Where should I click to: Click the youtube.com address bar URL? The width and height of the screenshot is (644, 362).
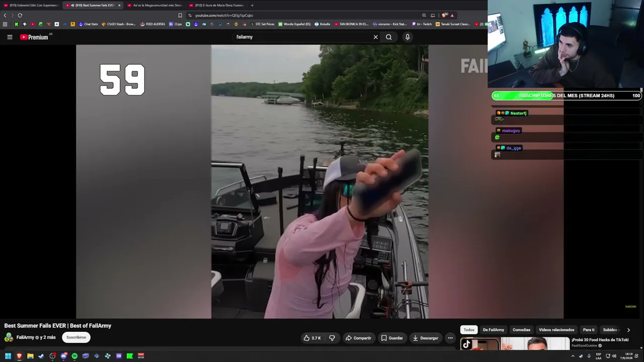point(224,15)
